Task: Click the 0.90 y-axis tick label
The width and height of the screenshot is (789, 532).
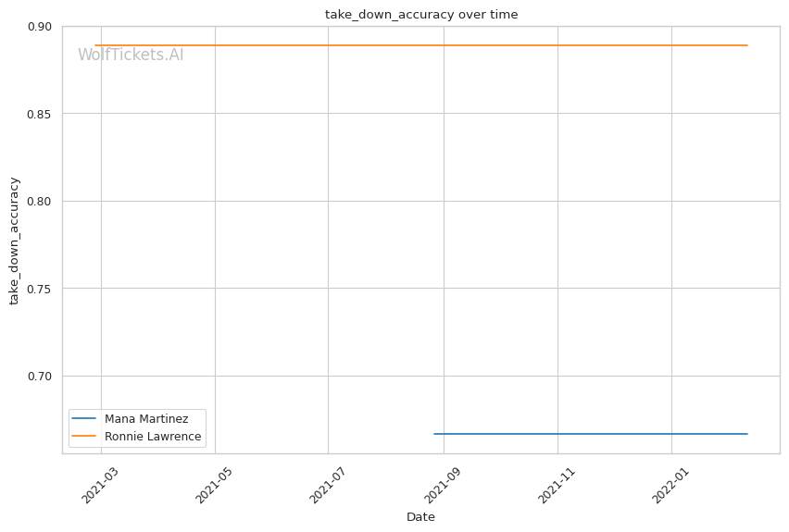Action: pyautogui.click(x=40, y=27)
